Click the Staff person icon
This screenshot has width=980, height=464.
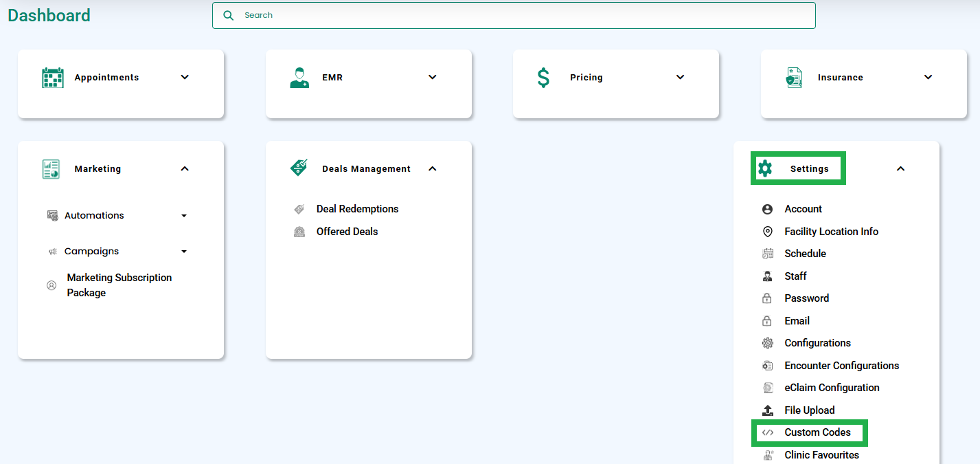point(768,276)
